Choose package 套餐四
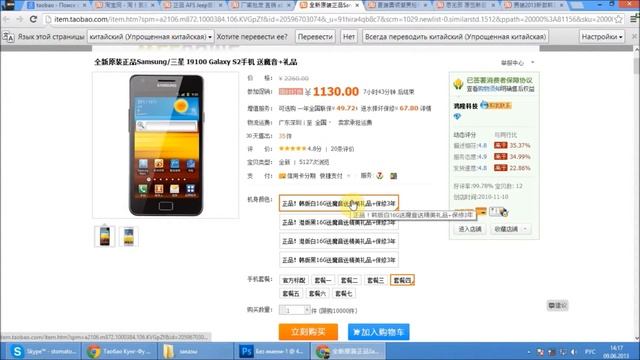Image resolution: width=640 pixels, height=360 pixels. [402, 280]
